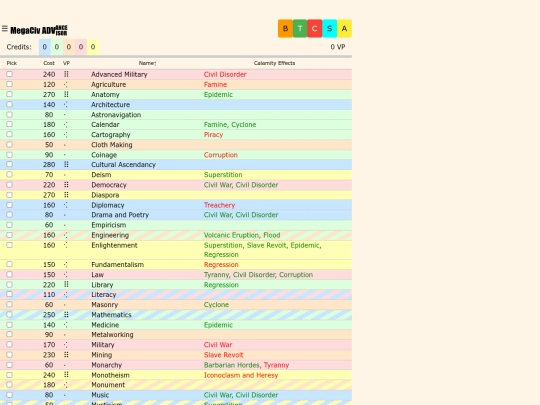540x405 pixels.
Task: Click the VP dots icon for Engineering
Action: click(66, 235)
